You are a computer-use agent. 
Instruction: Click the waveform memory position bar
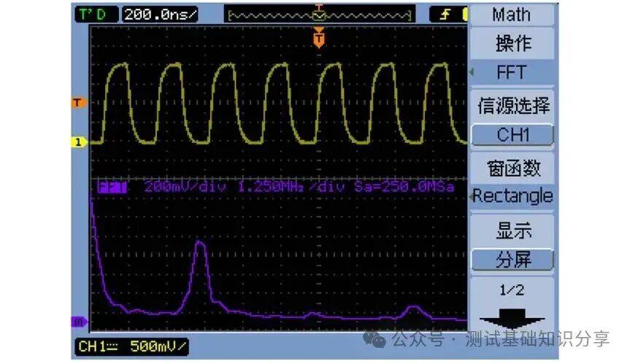[320, 15]
